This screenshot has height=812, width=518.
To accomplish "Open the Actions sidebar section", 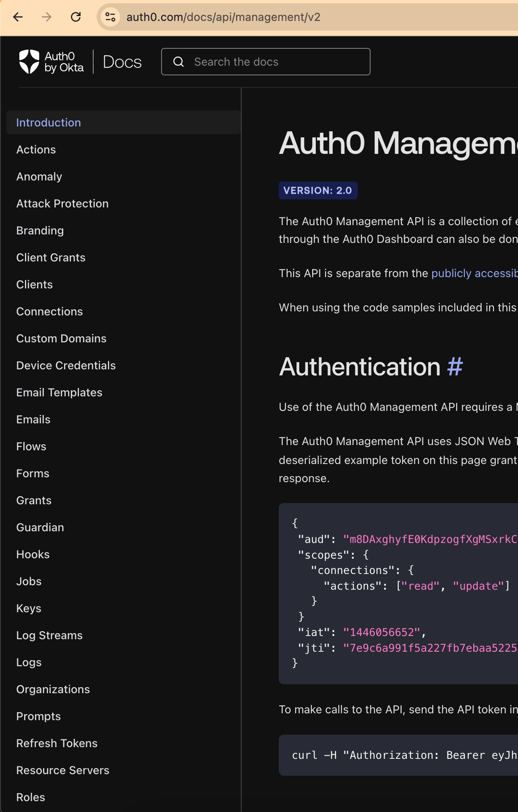I will pos(36,149).
